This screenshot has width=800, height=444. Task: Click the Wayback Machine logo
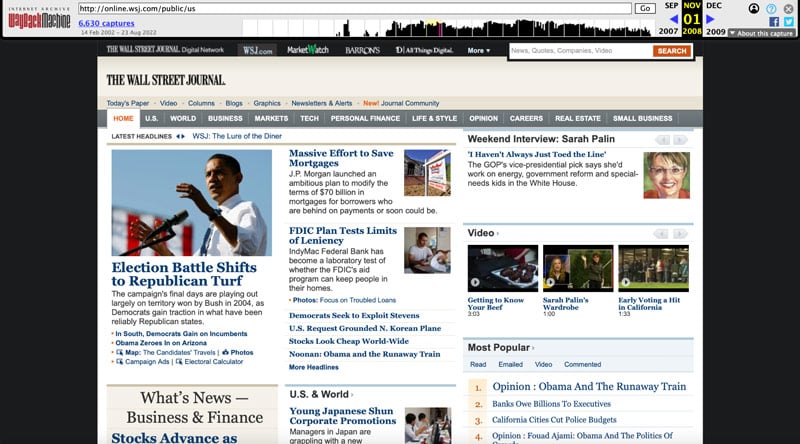(x=39, y=18)
